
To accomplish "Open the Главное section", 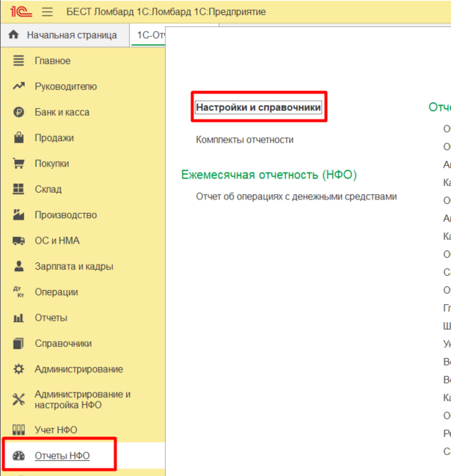I will (x=52, y=61).
